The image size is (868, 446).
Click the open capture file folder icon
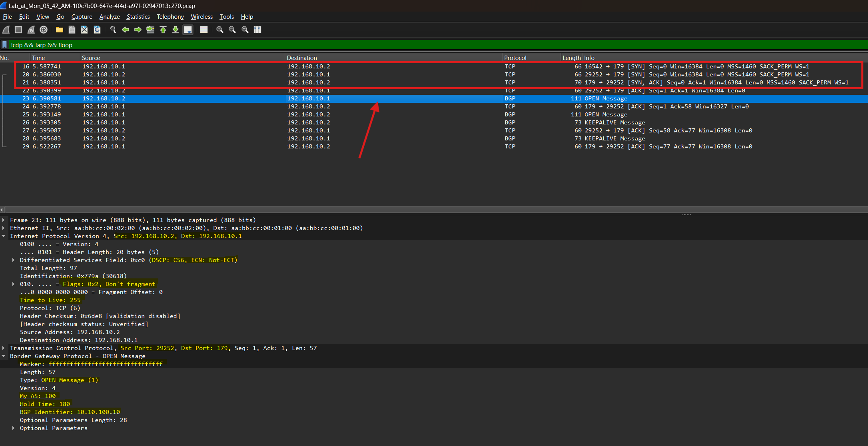click(x=60, y=30)
